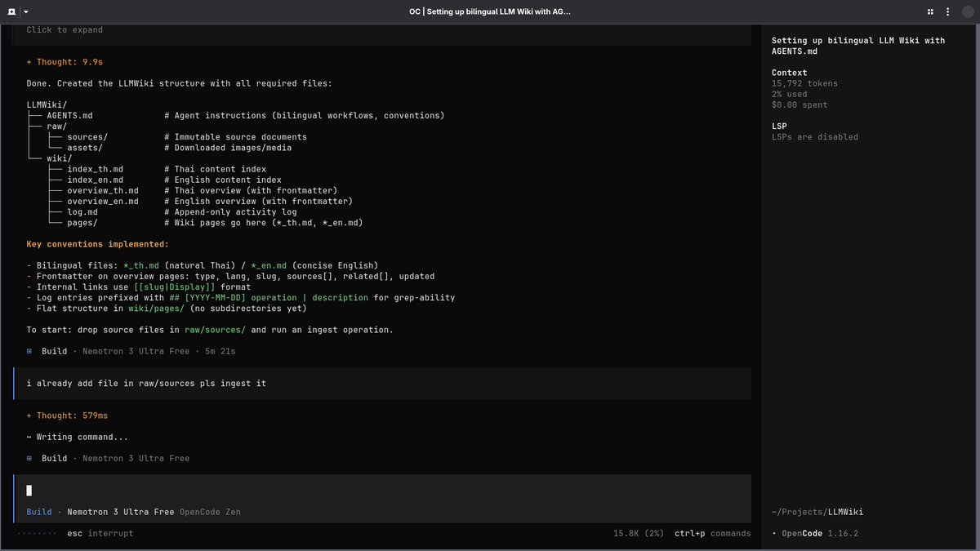Click '15,792 tokens' in sidebar
The width and height of the screenshot is (980, 551).
[x=804, y=83]
